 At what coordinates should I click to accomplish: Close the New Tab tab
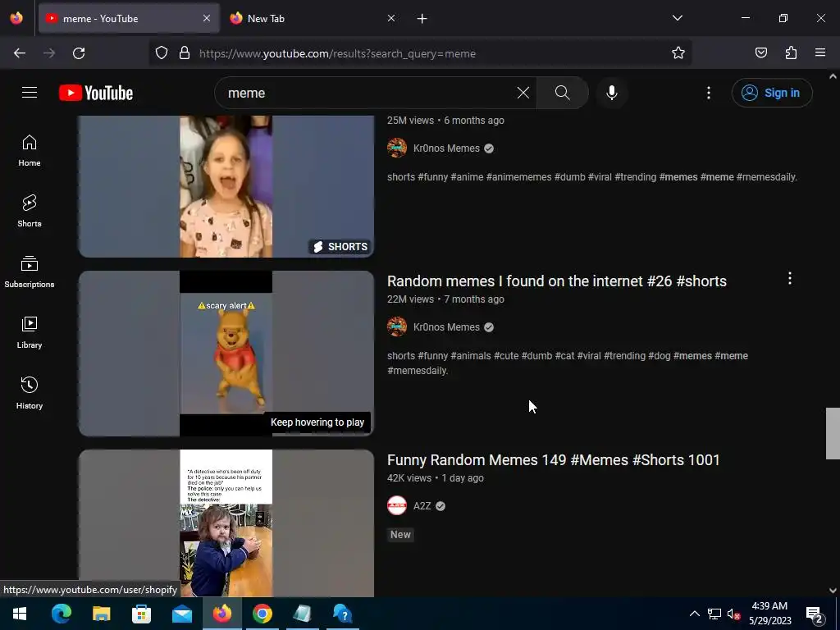point(391,19)
